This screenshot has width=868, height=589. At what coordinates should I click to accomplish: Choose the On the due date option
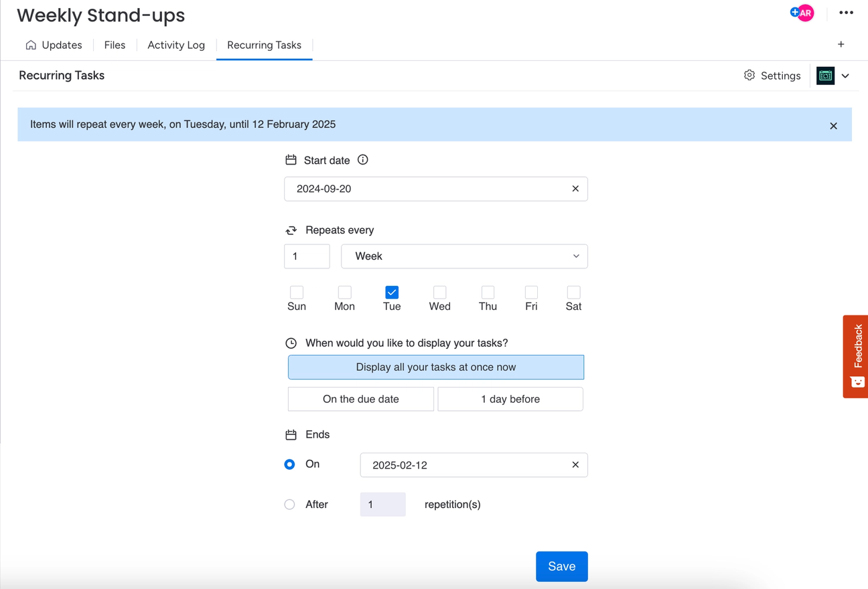pyautogui.click(x=360, y=399)
